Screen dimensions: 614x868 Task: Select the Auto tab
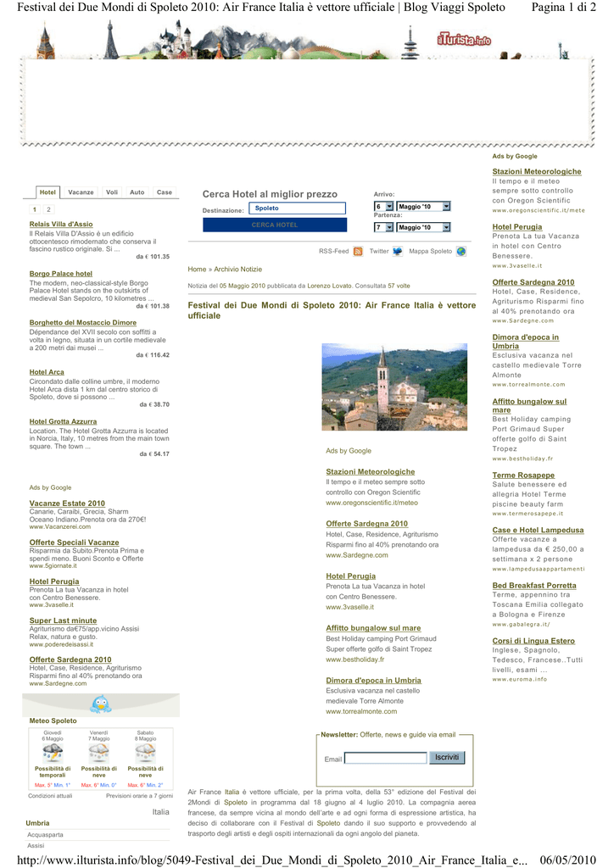[x=137, y=192]
